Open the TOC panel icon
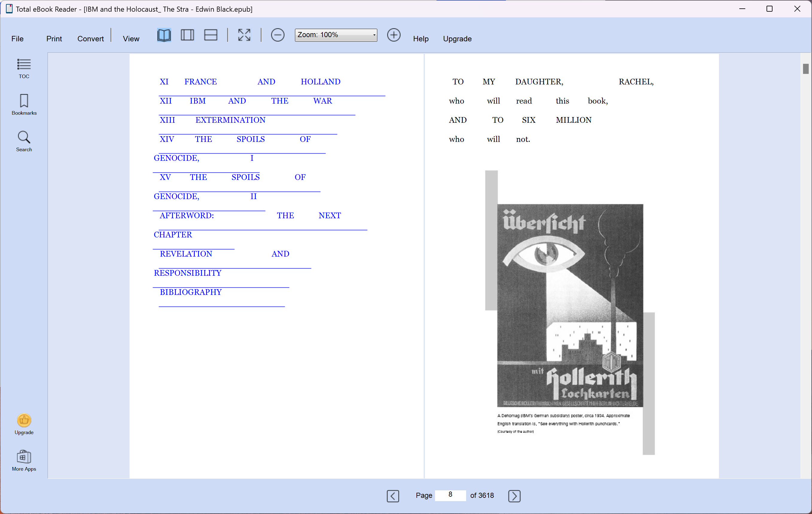 [x=24, y=65]
